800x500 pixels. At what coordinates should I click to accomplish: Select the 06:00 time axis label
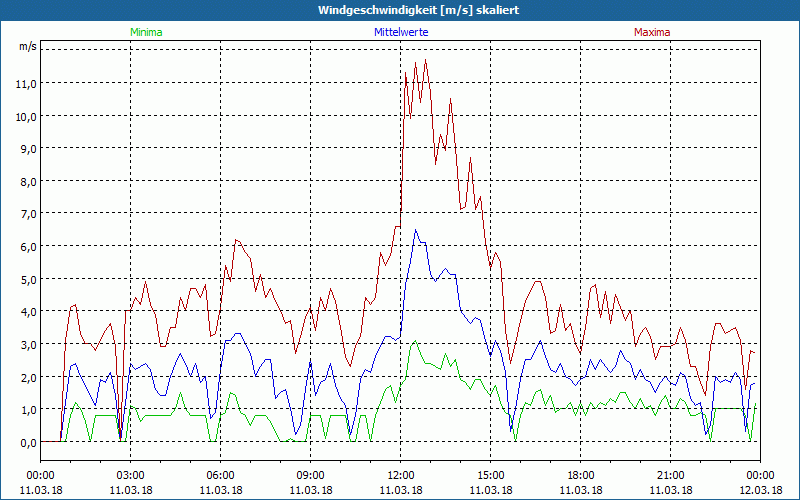221,475
